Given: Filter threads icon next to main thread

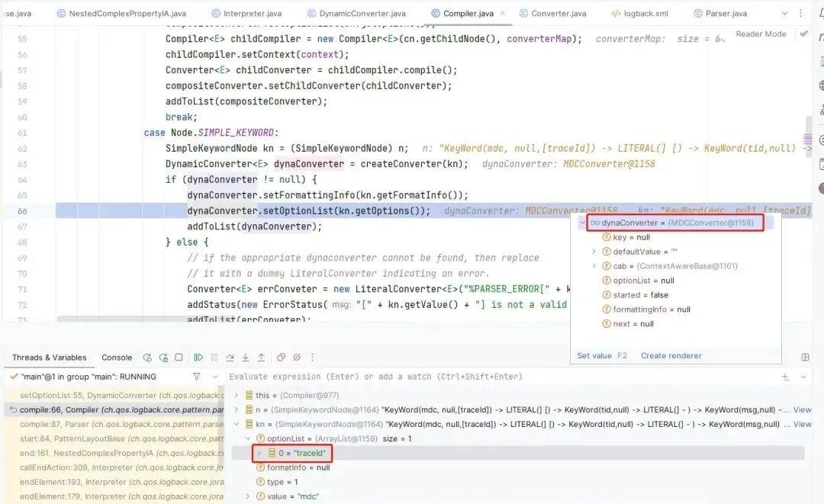Looking at the screenshot, I should point(197,377).
